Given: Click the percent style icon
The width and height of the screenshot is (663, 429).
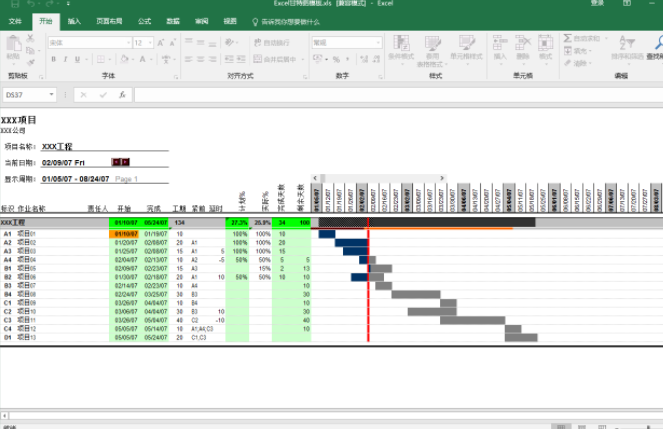Looking at the screenshot, I should (x=336, y=59).
